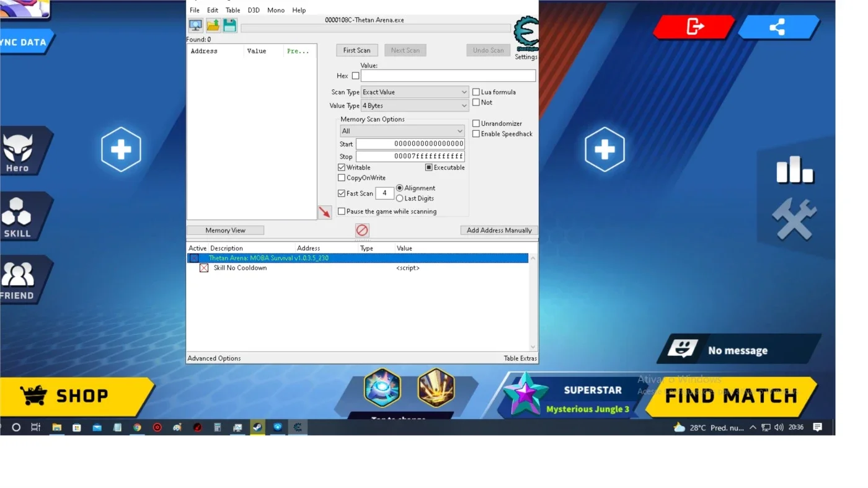Click the red clear list icon
The image size is (868, 488).
coord(362,230)
